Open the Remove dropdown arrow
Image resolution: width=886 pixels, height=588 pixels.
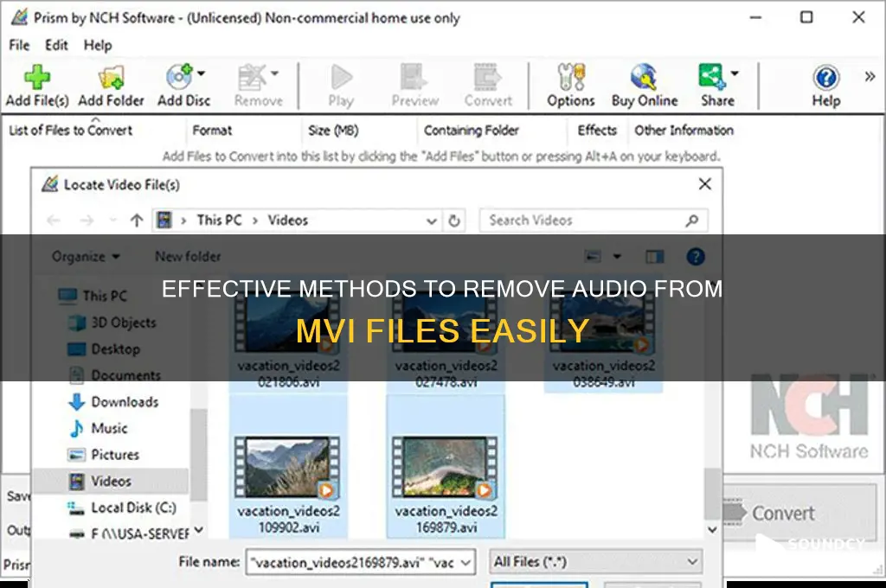(274, 73)
